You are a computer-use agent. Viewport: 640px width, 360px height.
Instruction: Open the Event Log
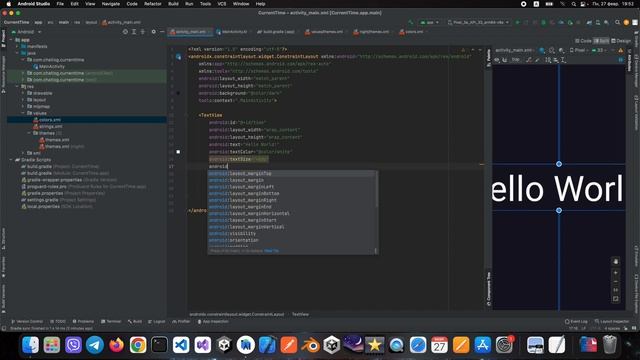point(576,322)
